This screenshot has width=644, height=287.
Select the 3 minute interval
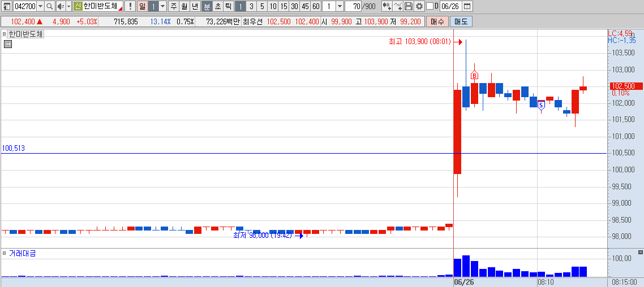pos(251,6)
